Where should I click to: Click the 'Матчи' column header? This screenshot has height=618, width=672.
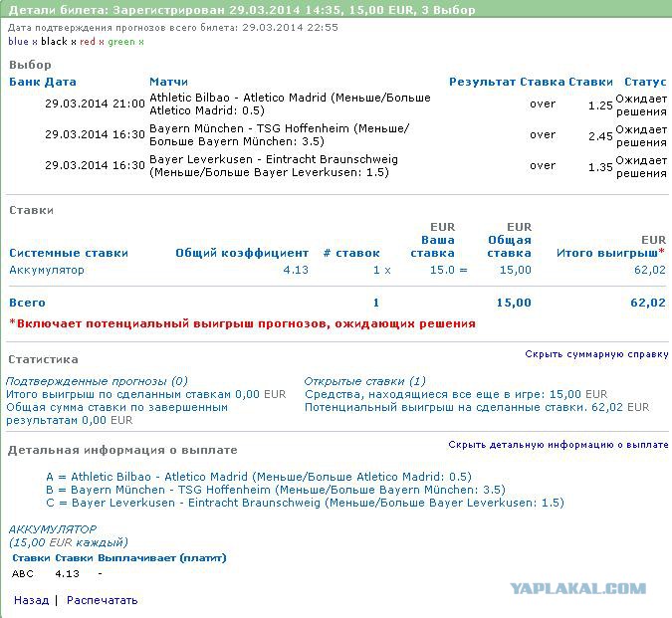tap(168, 82)
